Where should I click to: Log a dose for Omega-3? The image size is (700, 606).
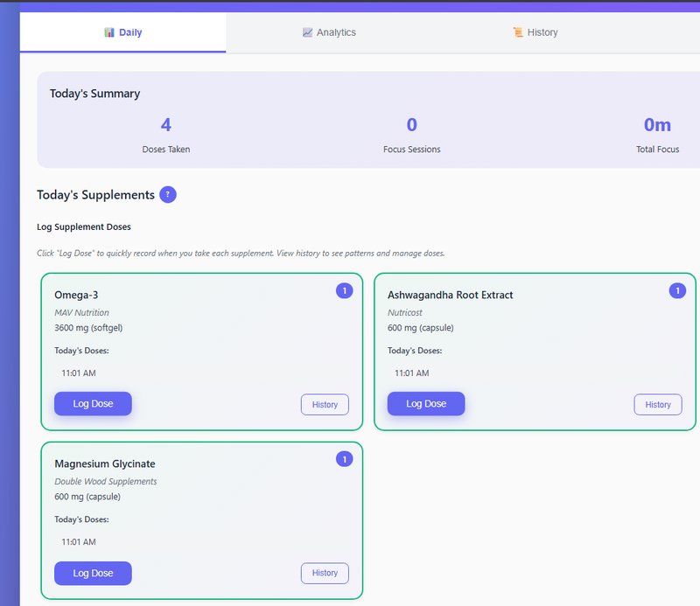tap(93, 404)
